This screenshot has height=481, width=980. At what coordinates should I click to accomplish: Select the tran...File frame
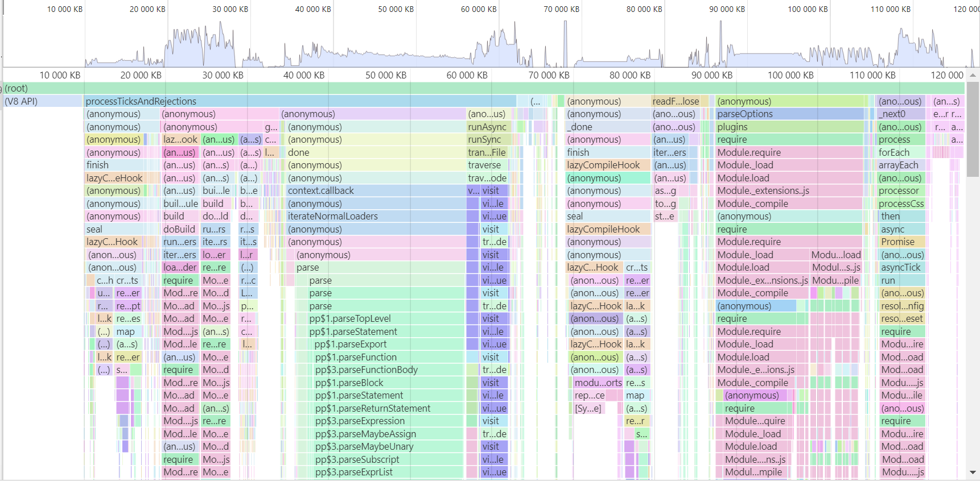click(x=488, y=152)
